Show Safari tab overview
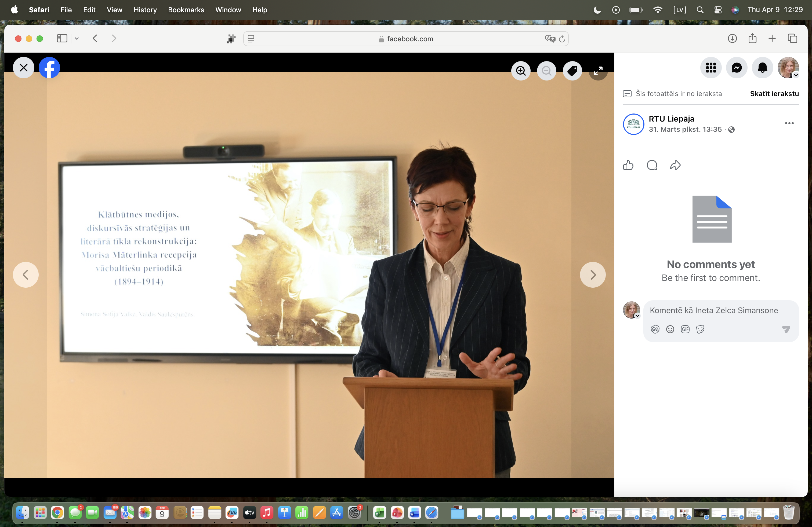This screenshot has height=527, width=812. (x=792, y=39)
